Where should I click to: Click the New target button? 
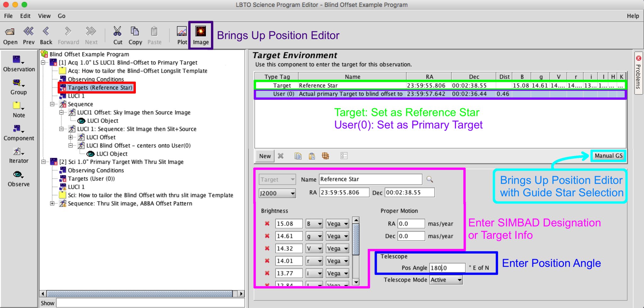265,156
